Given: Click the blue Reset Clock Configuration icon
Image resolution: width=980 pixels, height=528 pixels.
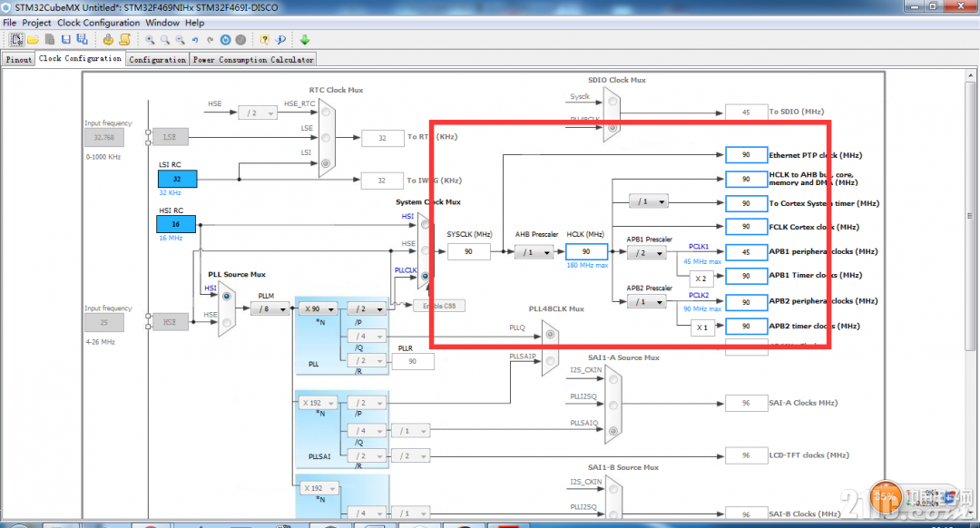Looking at the screenshot, I should pos(226,39).
